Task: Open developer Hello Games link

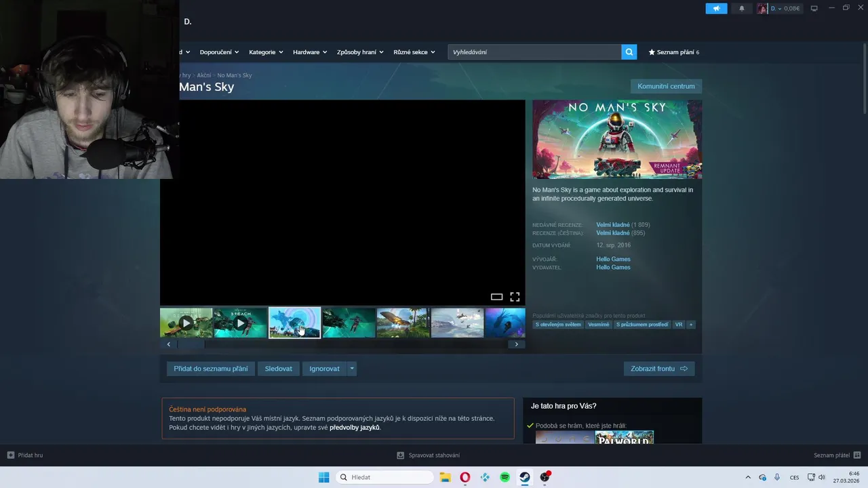Action: 613,260
